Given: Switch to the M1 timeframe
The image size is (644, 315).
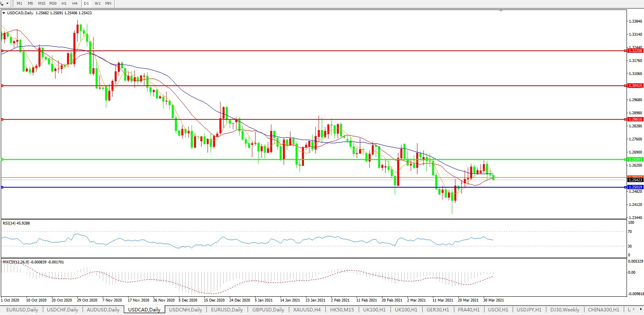Looking at the screenshot, I should [x=19, y=3].
